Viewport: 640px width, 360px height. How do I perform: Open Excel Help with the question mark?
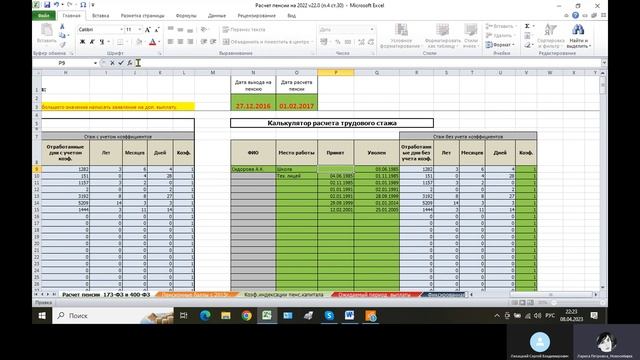click(x=575, y=16)
